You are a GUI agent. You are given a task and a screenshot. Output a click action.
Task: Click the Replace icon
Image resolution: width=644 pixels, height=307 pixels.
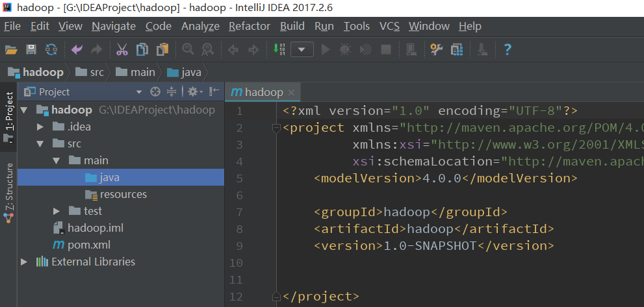[x=208, y=50]
